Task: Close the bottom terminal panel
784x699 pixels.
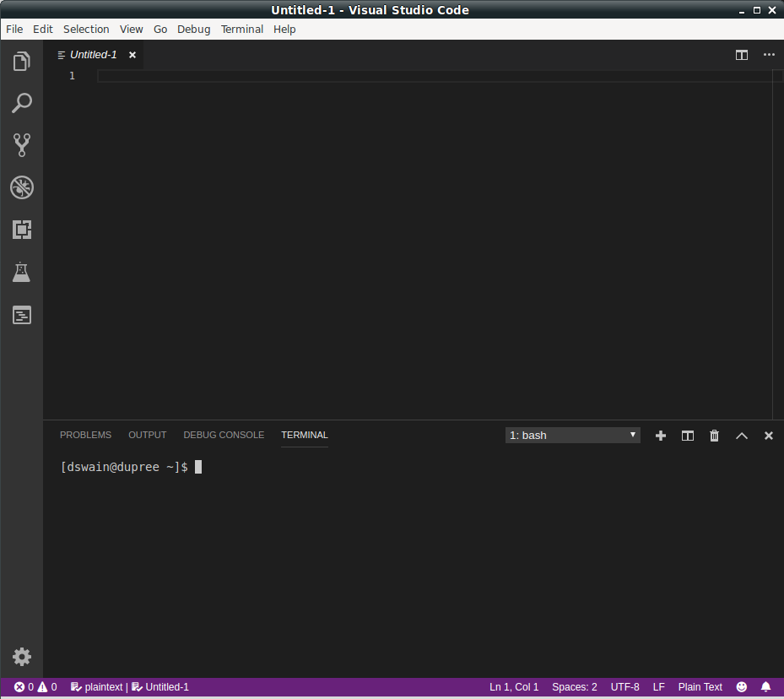Action: pyautogui.click(x=769, y=436)
